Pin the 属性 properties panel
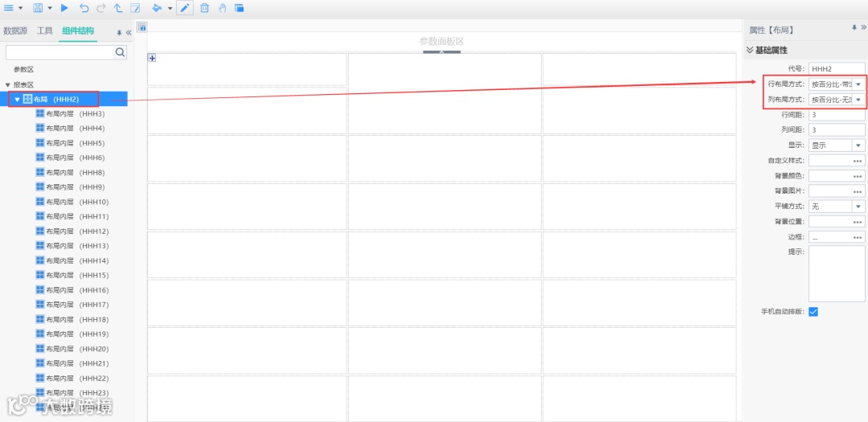Viewport: 868px width, 422px height. click(x=854, y=27)
